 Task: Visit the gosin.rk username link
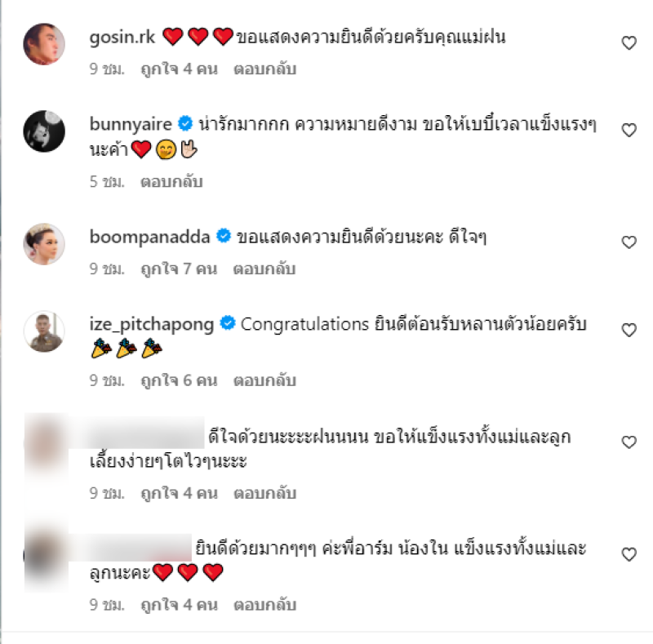point(122,38)
